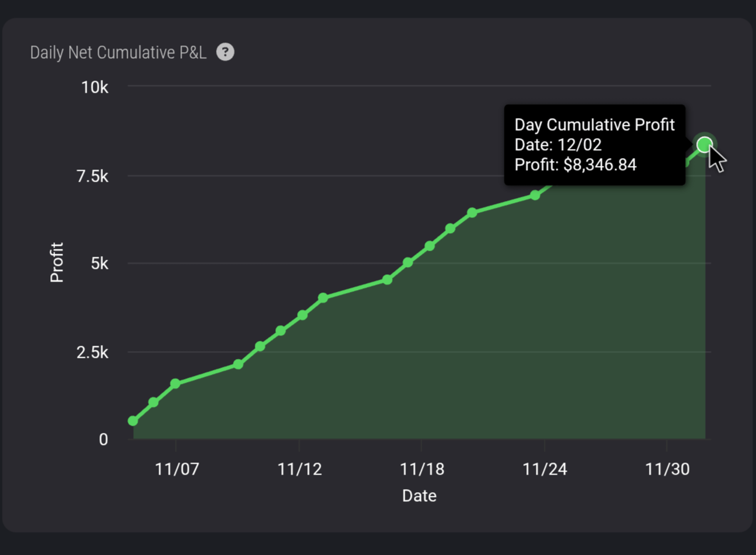
Task: Click the 11/12 date axis label
Action: click(299, 469)
